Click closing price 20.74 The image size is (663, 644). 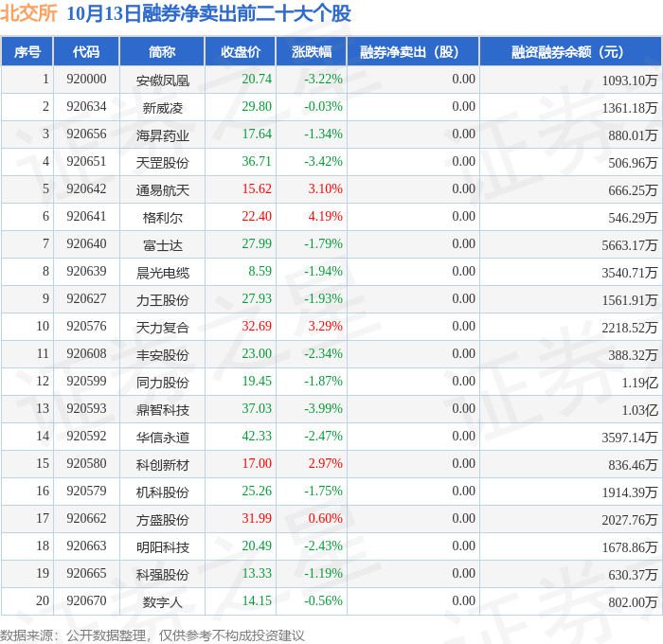(x=257, y=79)
